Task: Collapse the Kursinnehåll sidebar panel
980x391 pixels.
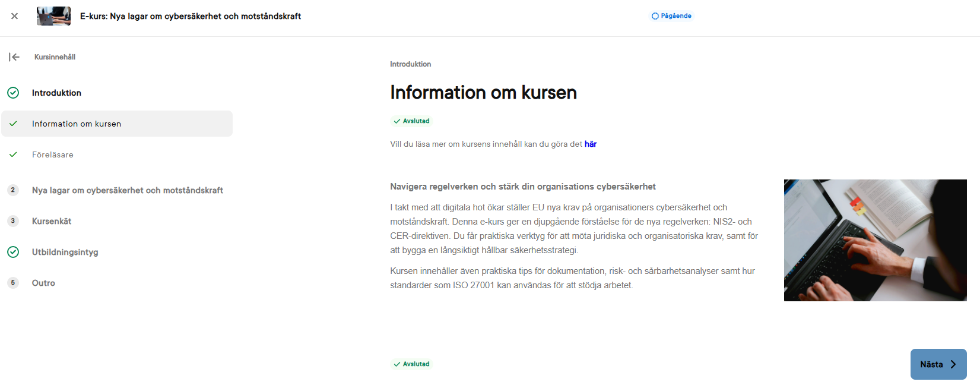Action: (14, 57)
